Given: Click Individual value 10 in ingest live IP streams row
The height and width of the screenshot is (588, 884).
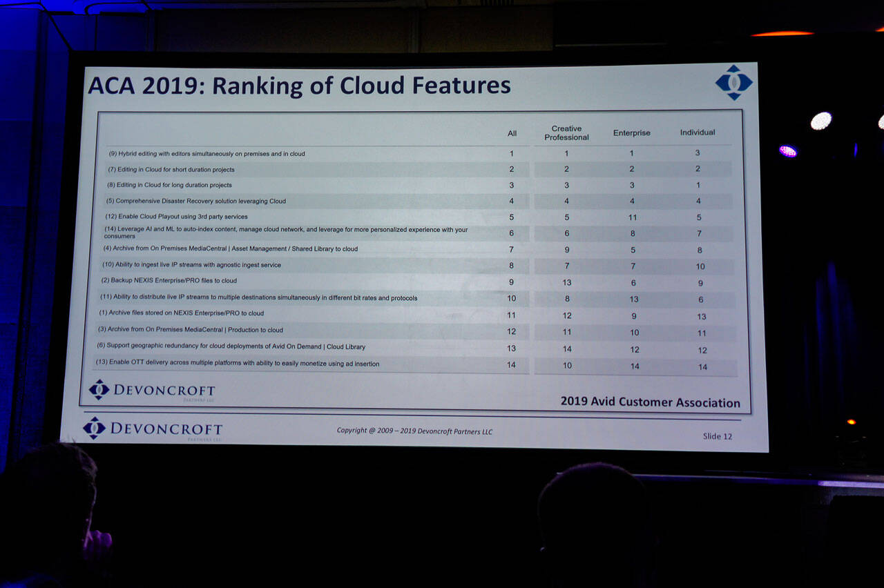Looking at the screenshot, I should [x=700, y=266].
